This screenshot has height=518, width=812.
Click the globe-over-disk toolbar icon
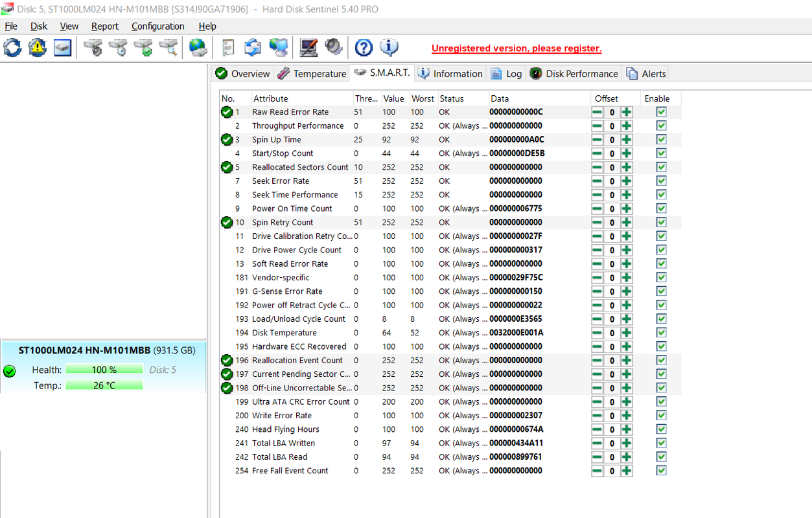pos(198,47)
